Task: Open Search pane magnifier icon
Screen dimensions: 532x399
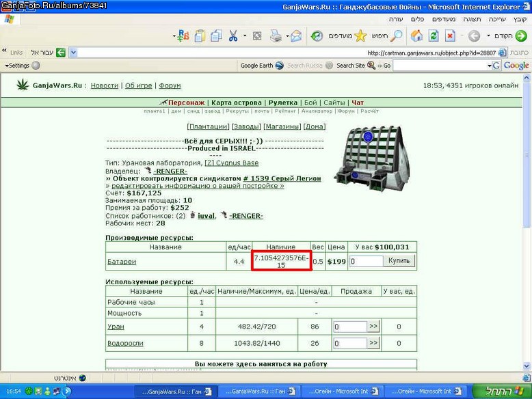Action: (x=397, y=36)
